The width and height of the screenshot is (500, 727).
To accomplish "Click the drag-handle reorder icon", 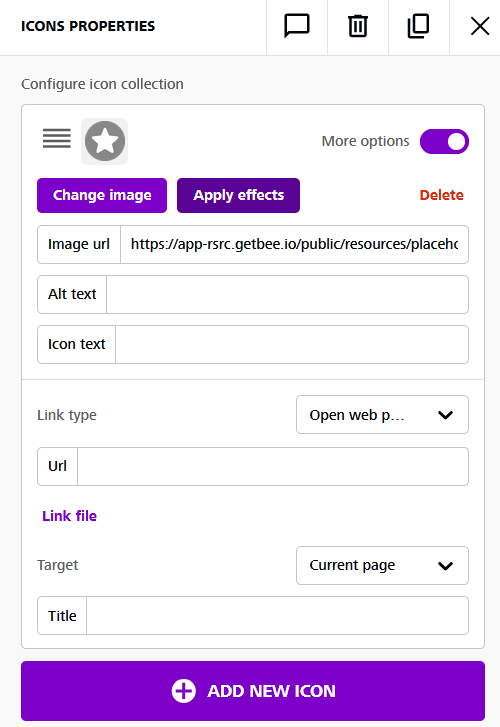I will point(57,139).
